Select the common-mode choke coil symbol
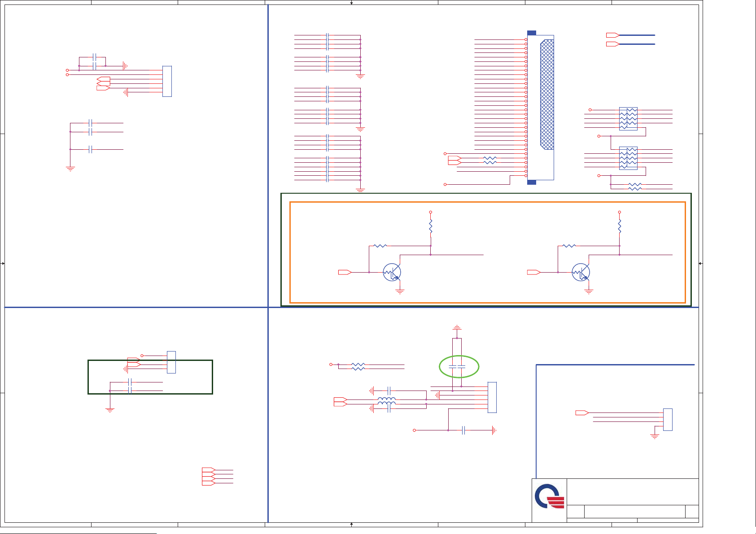Screen dimensions: 756x534 click(x=387, y=402)
